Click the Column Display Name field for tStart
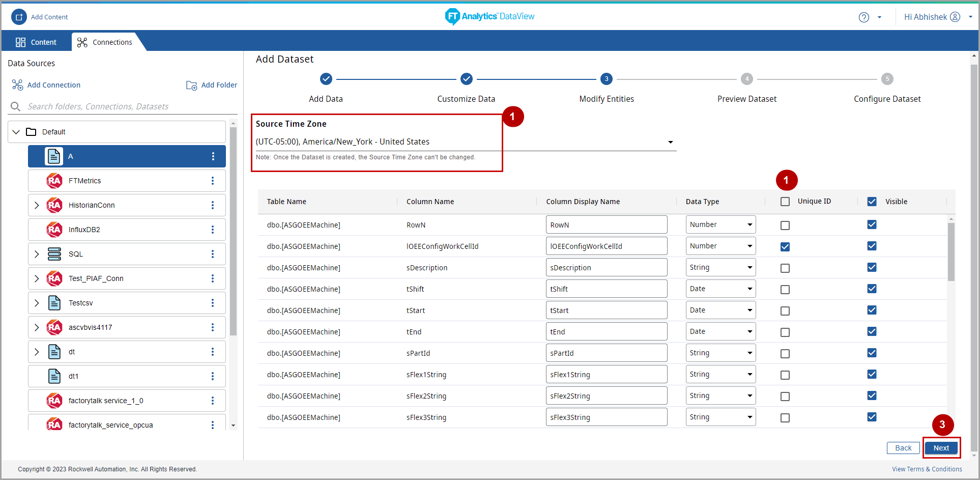Screen dimensions: 980x480 606,310
